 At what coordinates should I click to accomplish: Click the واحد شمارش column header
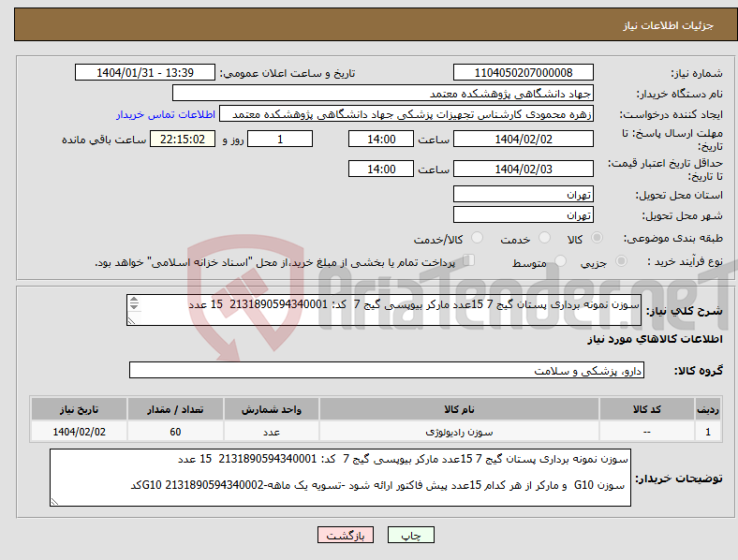(272, 409)
